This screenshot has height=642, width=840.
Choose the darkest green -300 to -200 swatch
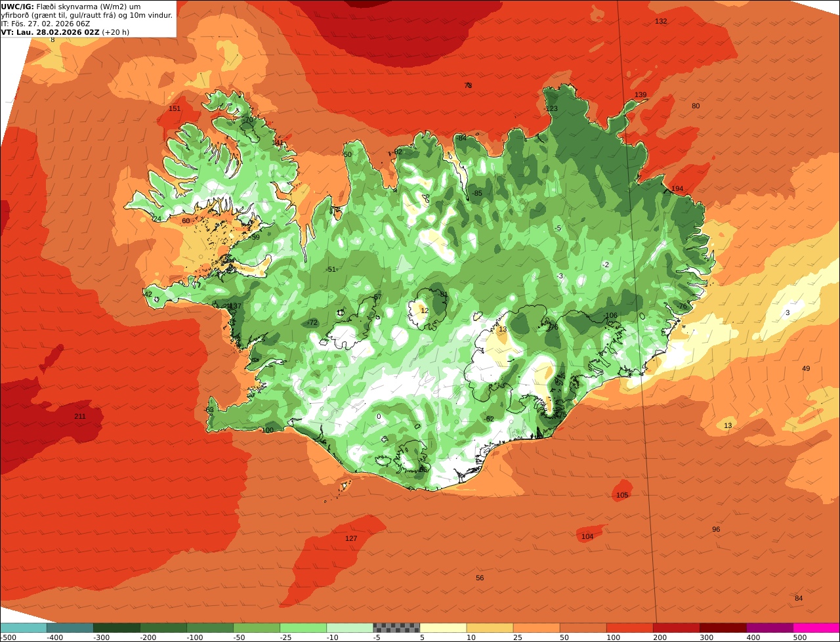[x=117, y=628]
